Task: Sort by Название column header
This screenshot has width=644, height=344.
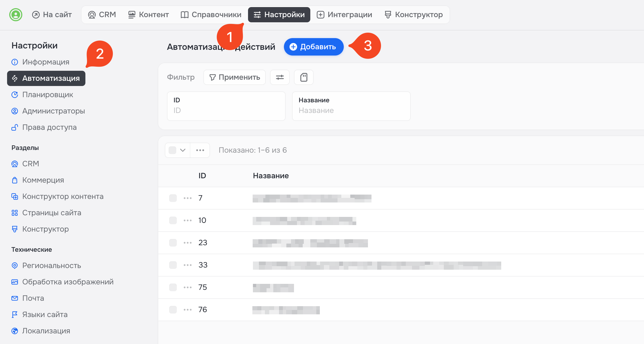Action: point(271,176)
